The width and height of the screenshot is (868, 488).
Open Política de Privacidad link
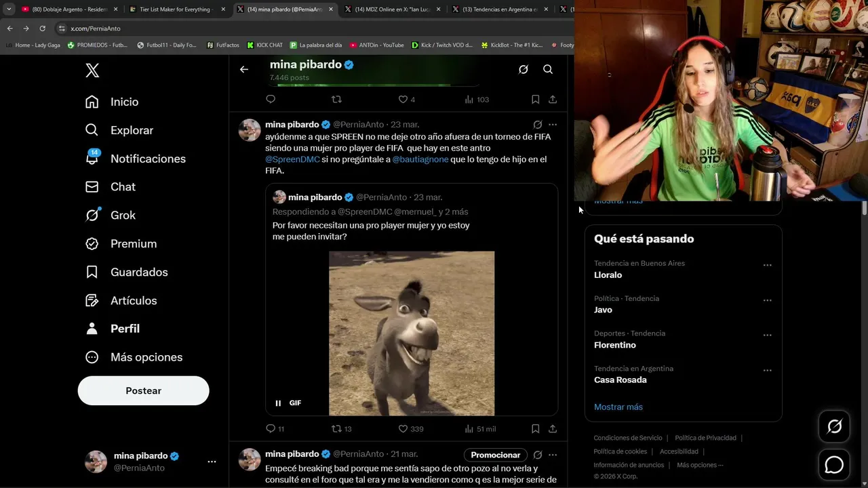[x=705, y=438]
